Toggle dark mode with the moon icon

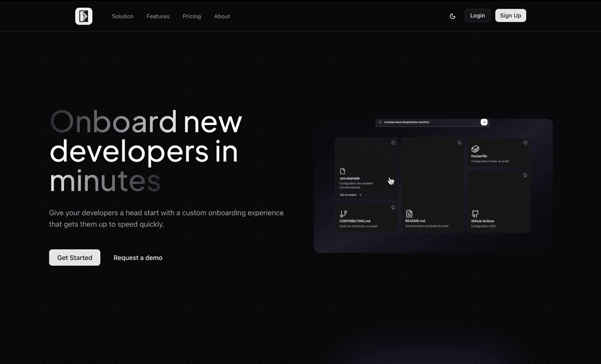[452, 16]
